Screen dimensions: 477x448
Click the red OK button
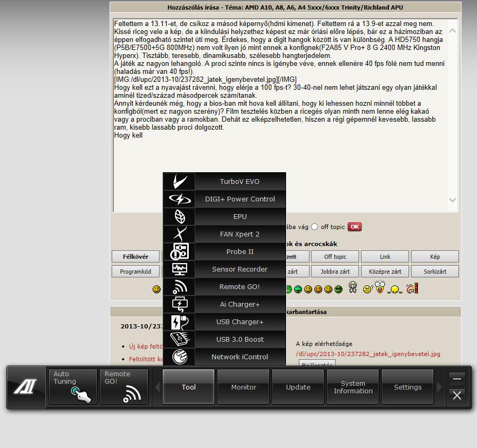click(355, 227)
